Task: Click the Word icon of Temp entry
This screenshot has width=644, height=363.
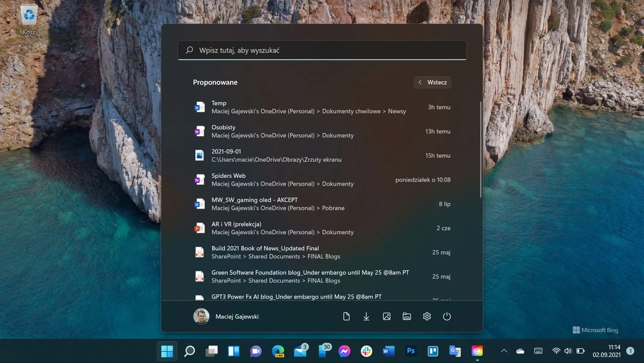Action: tap(199, 107)
